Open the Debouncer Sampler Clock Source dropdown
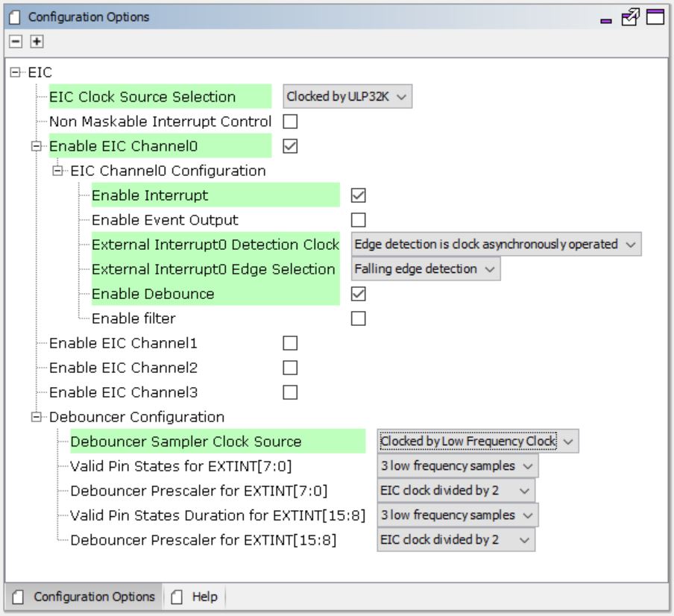Image resolution: width=674 pixels, height=616 pixels. (477, 441)
